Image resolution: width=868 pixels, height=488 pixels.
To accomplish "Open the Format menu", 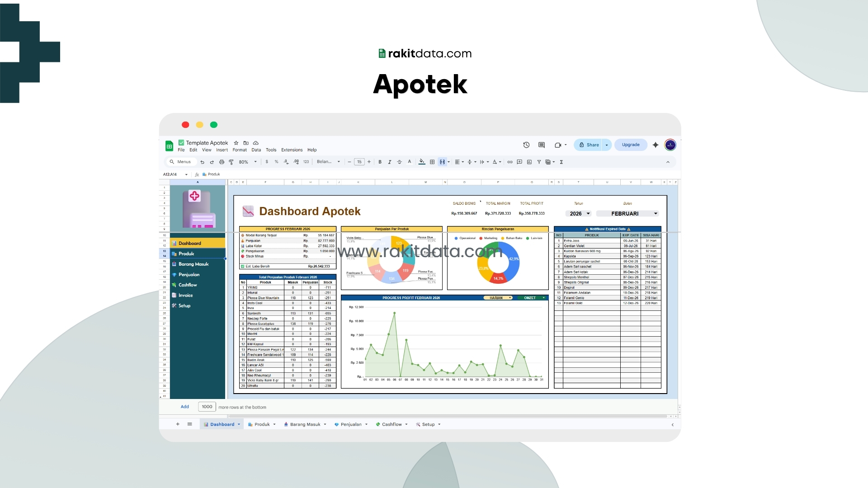I will coord(240,150).
